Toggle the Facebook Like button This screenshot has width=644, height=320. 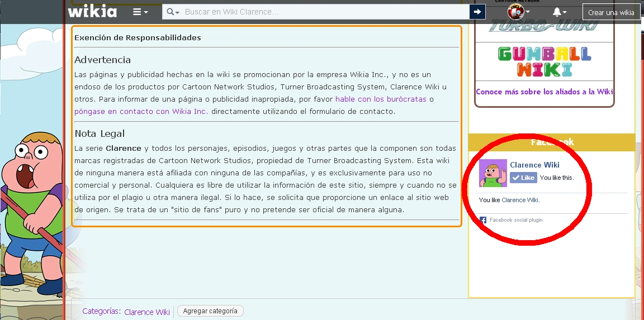(523, 178)
